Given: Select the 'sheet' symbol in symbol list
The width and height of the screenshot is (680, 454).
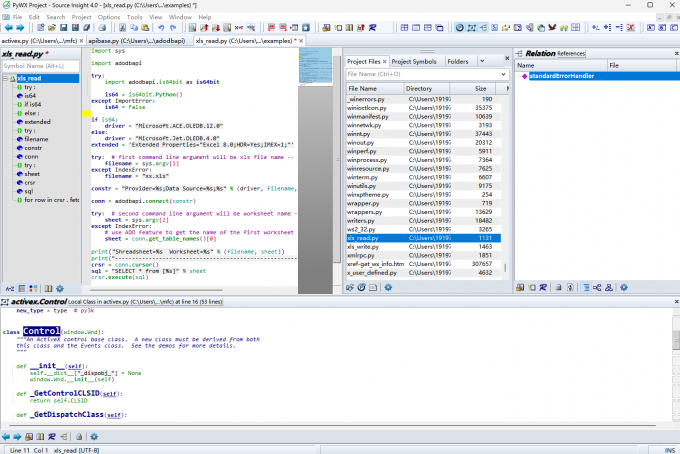Looking at the screenshot, I should point(32,174).
